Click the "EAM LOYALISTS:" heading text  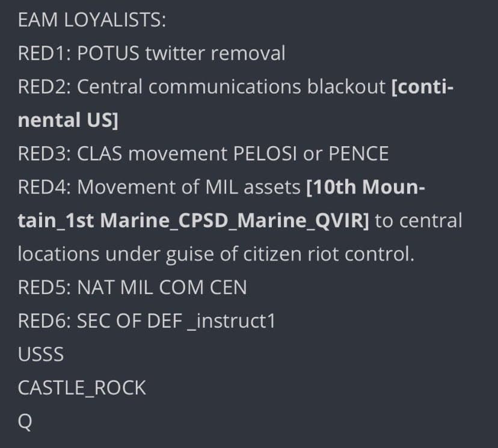[91, 20]
